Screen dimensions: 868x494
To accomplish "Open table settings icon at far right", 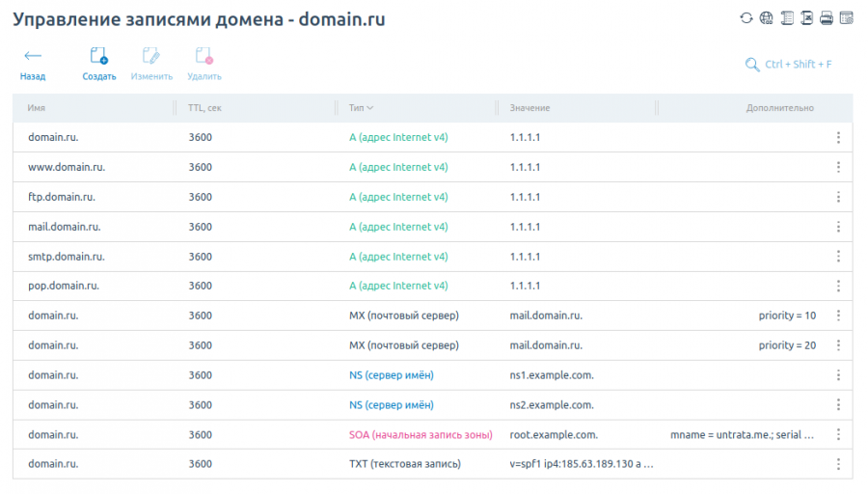I will point(846,17).
